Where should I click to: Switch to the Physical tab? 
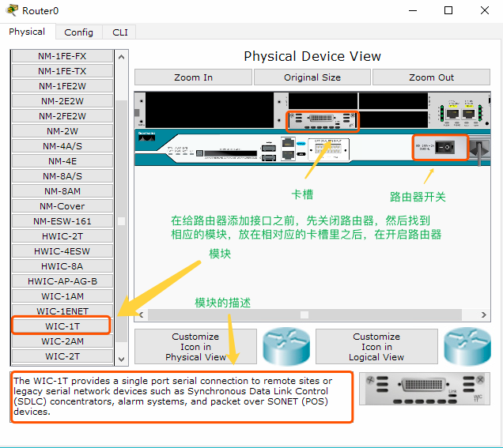pyautogui.click(x=27, y=32)
